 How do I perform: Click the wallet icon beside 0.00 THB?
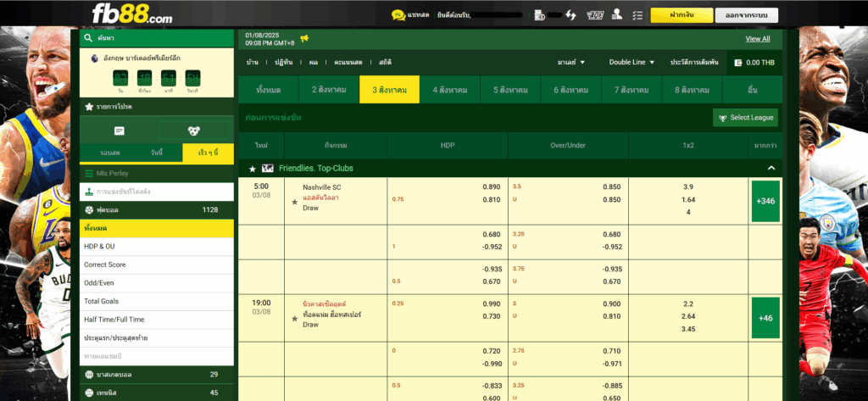coord(738,63)
